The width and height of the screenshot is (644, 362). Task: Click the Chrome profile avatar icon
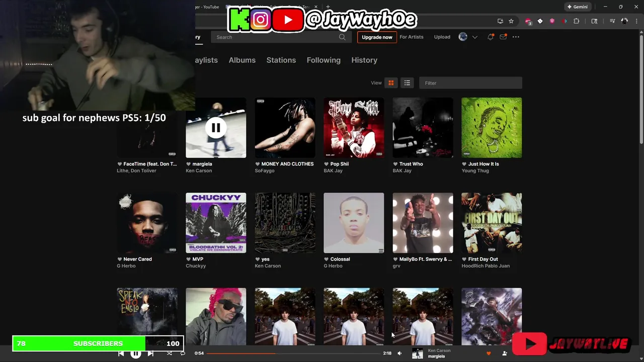pos(624,21)
